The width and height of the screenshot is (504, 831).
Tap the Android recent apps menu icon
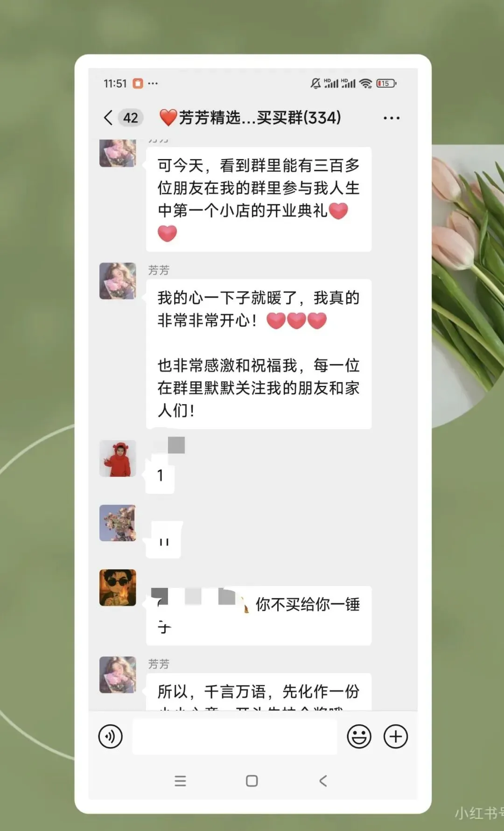180,781
